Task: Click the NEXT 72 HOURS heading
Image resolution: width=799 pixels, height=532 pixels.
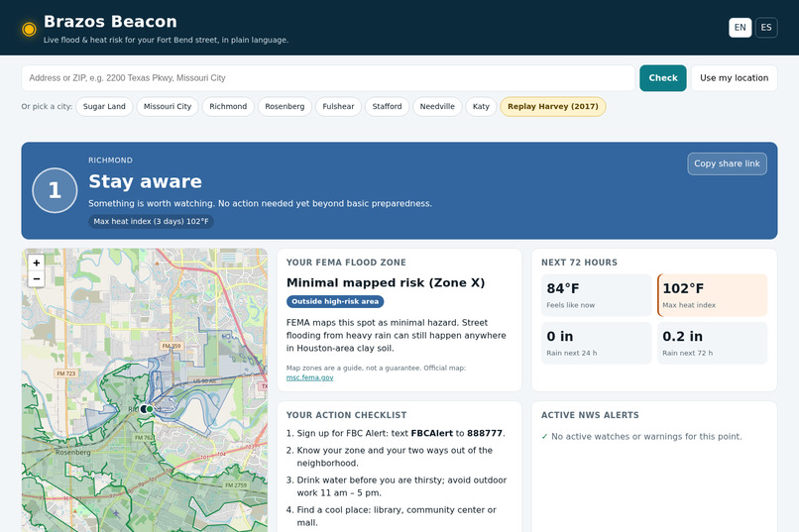Action: 579,263
